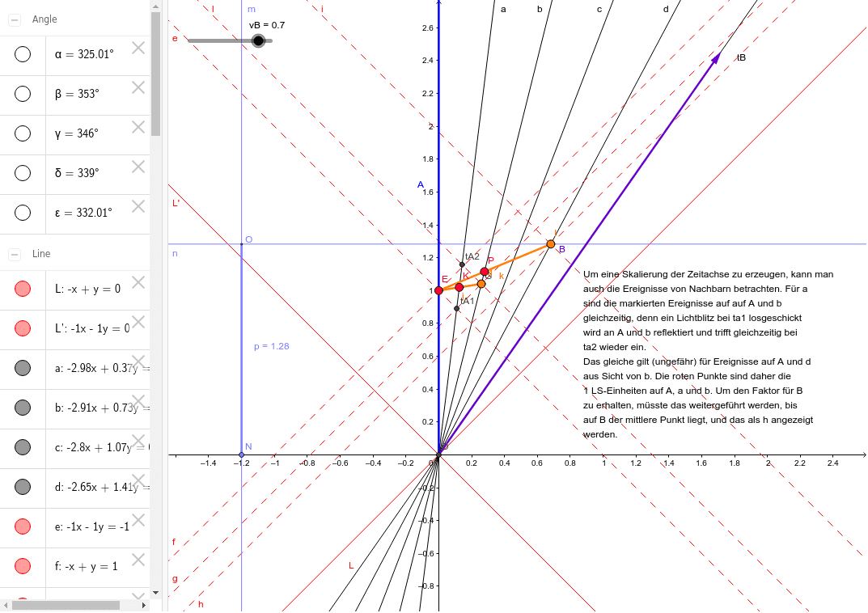The height and width of the screenshot is (613, 868).
Task: Select the f: -x + y = 1 equation
Action: (86, 566)
